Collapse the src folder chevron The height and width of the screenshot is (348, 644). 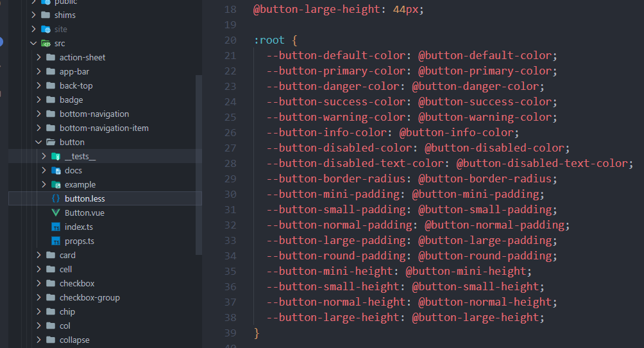33,43
